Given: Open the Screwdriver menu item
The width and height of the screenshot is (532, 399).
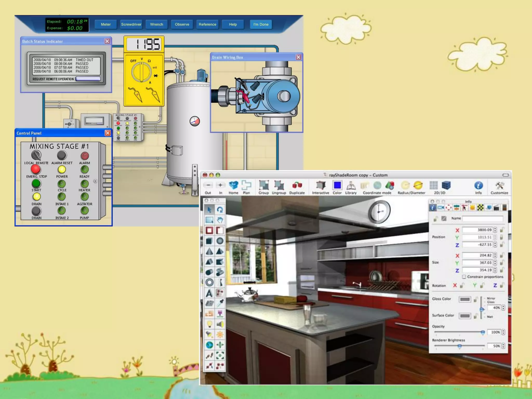Looking at the screenshot, I should tap(131, 24).
